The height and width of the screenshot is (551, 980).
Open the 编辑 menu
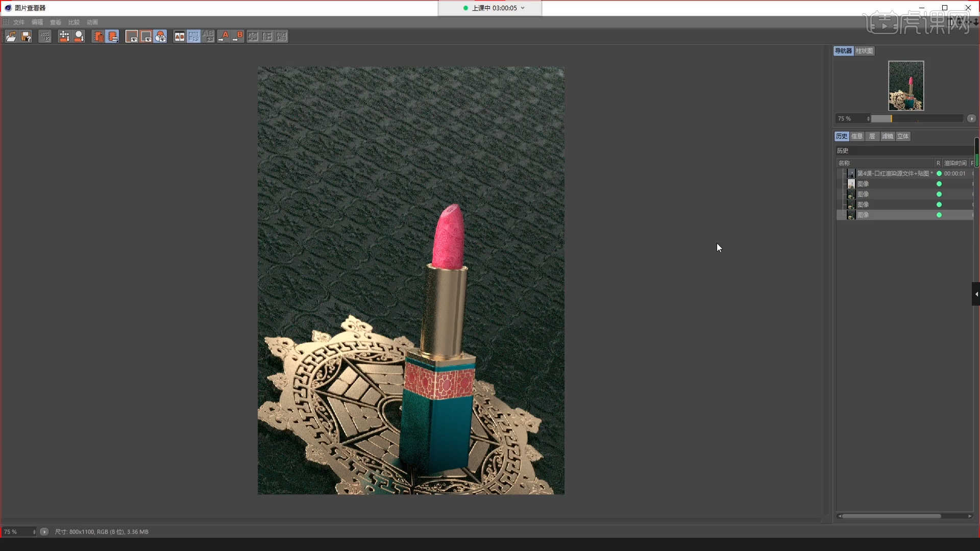click(37, 22)
